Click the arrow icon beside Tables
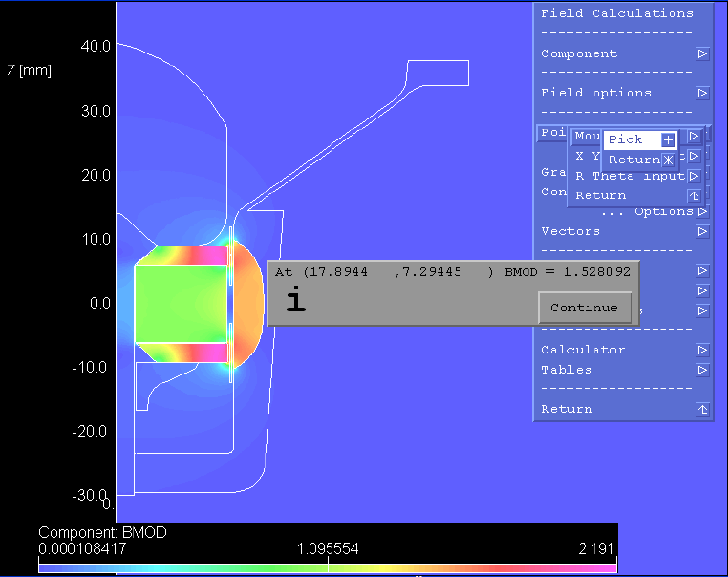 (x=702, y=370)
